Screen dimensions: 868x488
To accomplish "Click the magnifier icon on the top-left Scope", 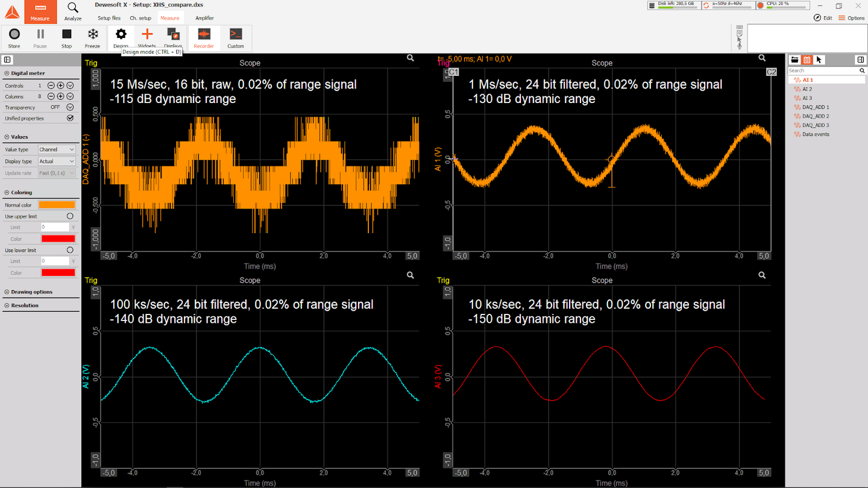I will click(410, 57).
